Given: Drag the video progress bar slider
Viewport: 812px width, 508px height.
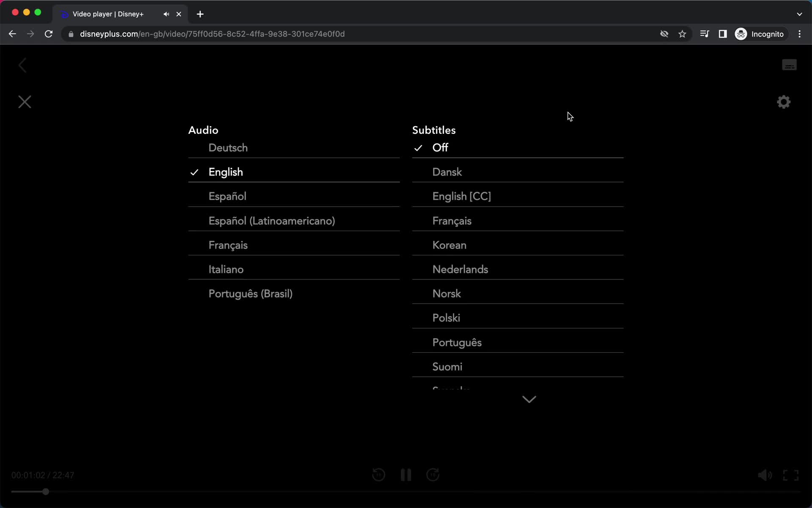Looking at the screenshot, I should point(46,491).
